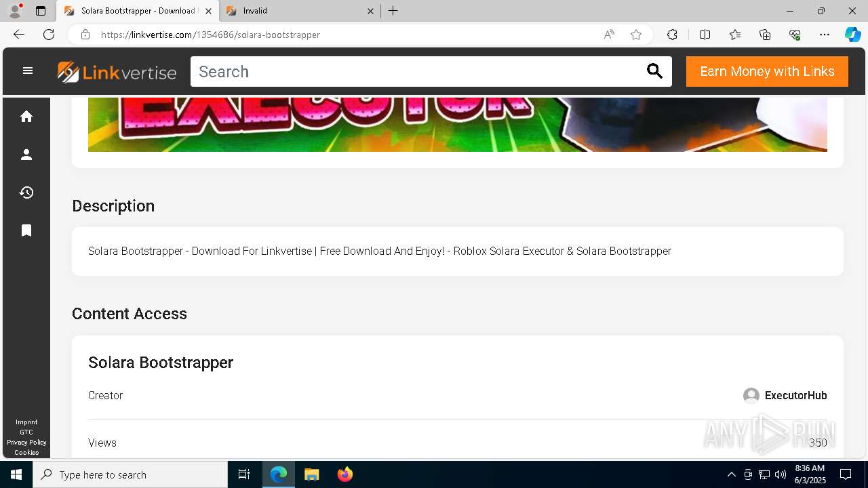Select the Solara Bootstrapper tab
This screenshot has width=868, height=488.
pyautogui.click(x=138, y=11)
